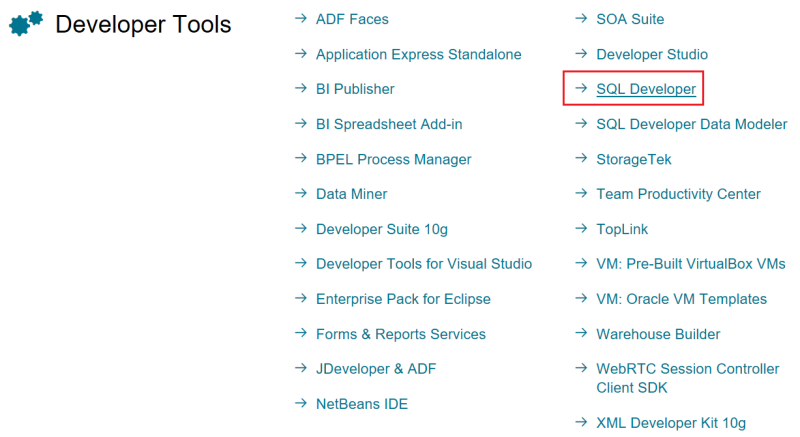The image size is (800, 437).
Task: Open SQL Developer Data Modeler link
Action: pos(692,124)
